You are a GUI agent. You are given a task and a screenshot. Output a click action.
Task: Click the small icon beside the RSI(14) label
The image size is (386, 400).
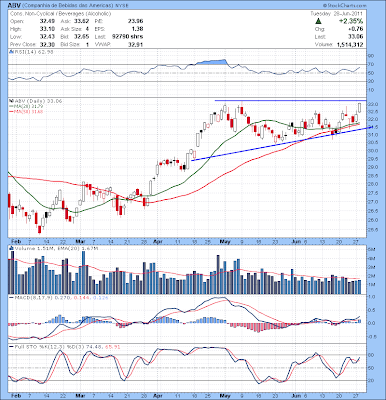click(11, 52)
